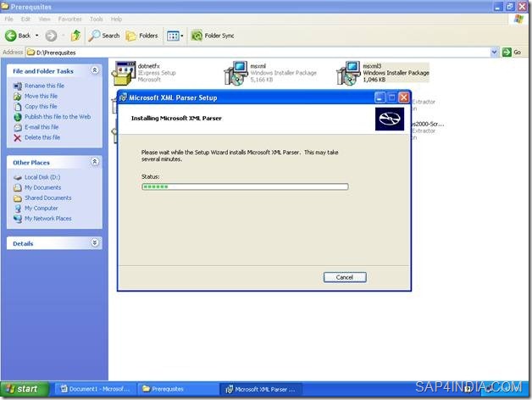This screenshot has height=400, width=532.
Task: Open the Back history dropdown arrow
Action: point(36,36)
